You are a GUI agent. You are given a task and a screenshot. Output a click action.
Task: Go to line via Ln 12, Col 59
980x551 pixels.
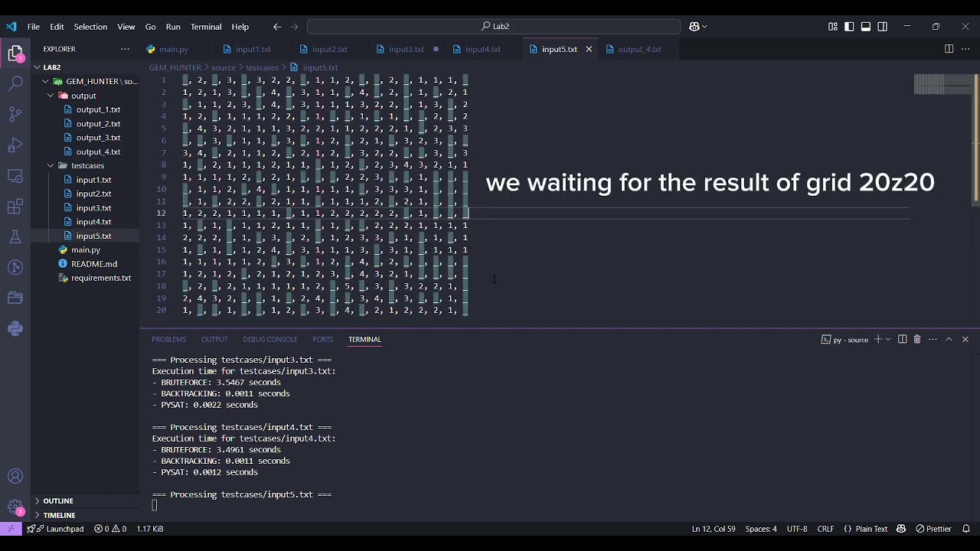pos(714,529)
